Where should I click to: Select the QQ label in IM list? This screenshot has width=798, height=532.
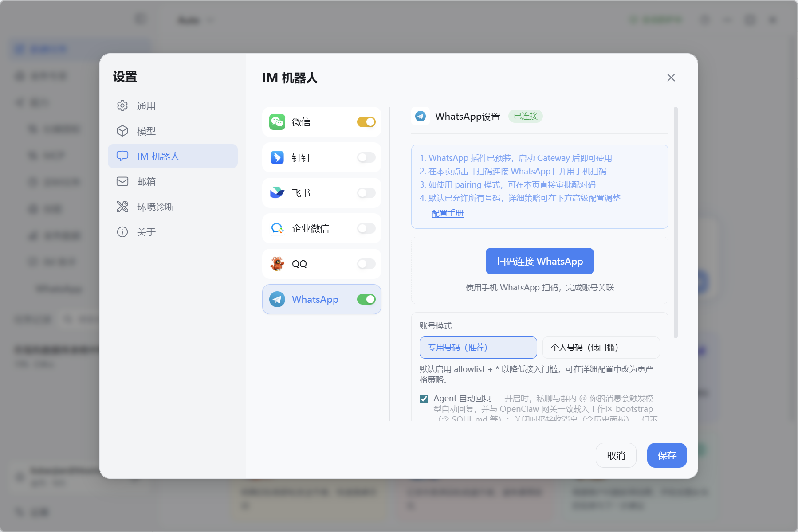[x=299, y=264]
